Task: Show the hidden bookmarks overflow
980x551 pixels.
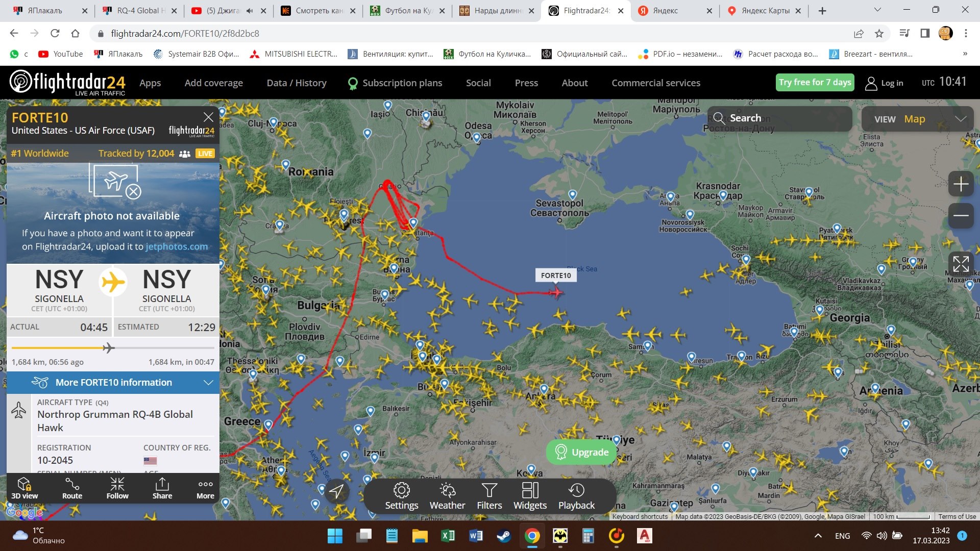Action: click(x=965, y=54)
